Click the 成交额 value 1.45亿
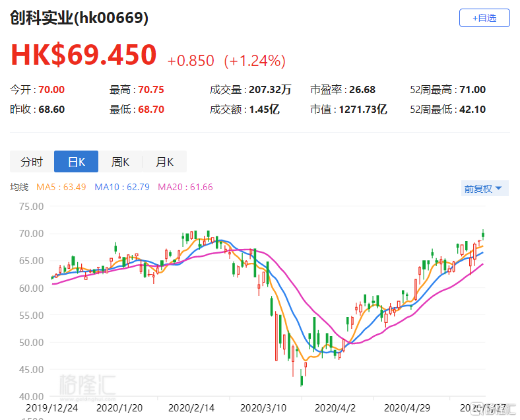Viewport: 520px width, 420px height. coord(265,110)
